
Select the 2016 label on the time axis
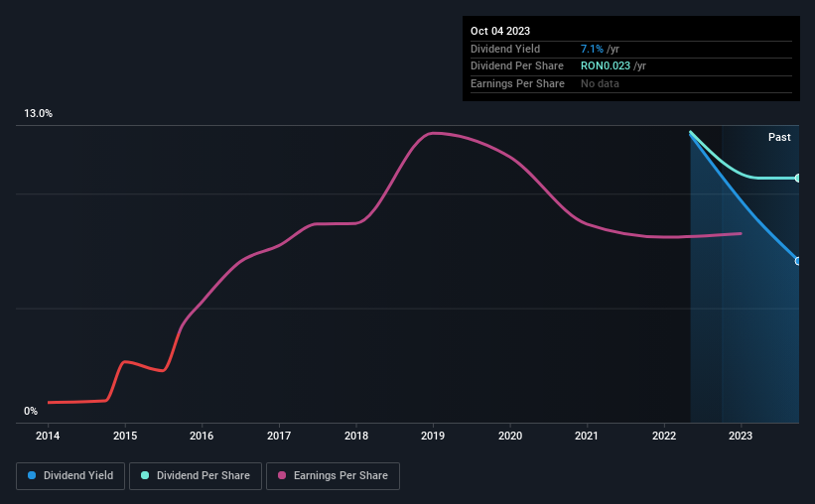click(202, 436)
